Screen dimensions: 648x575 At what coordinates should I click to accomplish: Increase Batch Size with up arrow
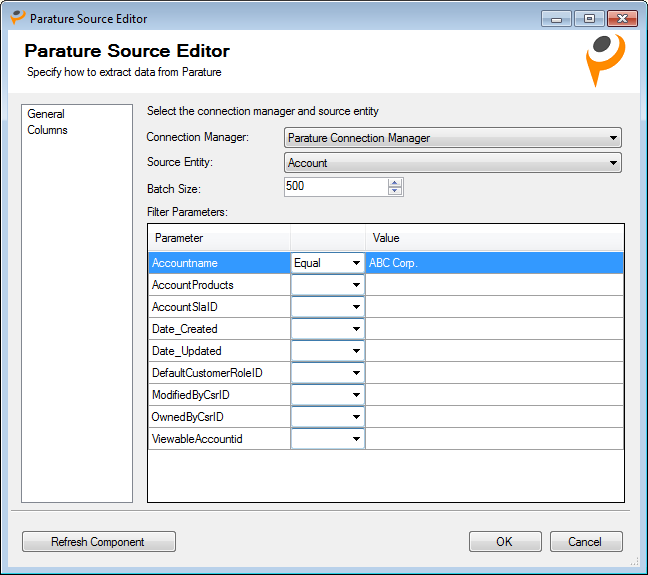click(x=395, y=183)
